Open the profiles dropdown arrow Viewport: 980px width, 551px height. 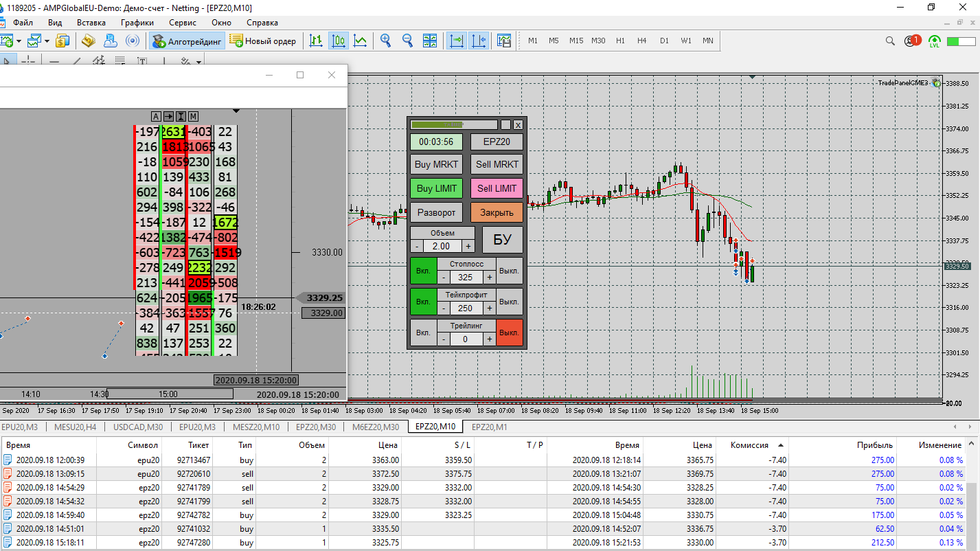(47, 41)
